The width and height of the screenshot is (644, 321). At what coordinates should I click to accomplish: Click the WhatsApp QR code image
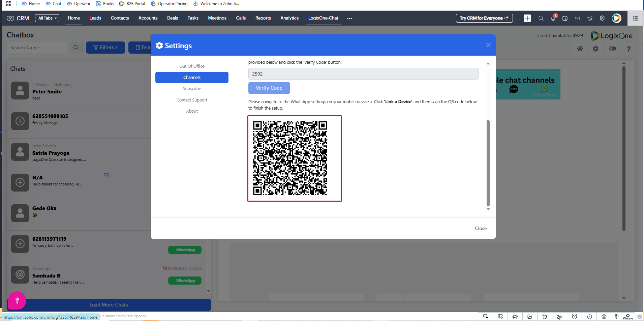click(290, 158)
